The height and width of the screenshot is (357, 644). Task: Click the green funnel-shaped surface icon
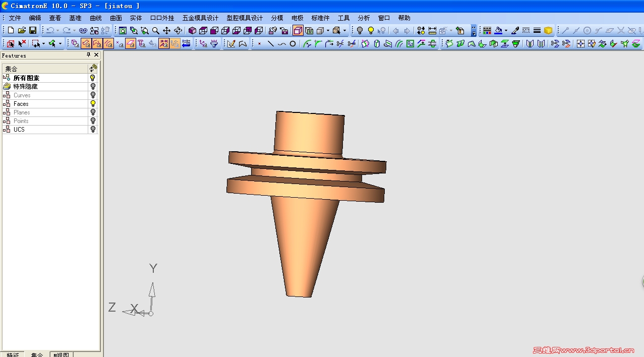point(516,44)
